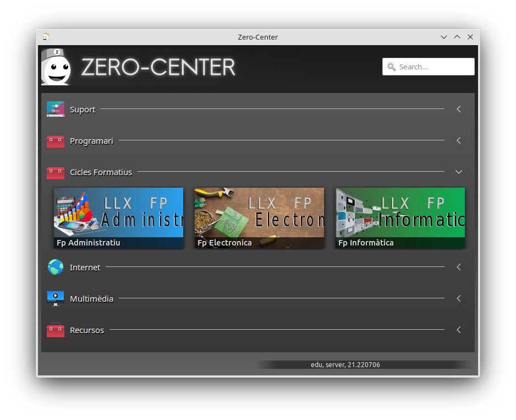Image resolution: width=516 pixels, height=420 pixels.
Task: Click the red Programari toolbox icon
Action: coord(56,141)
